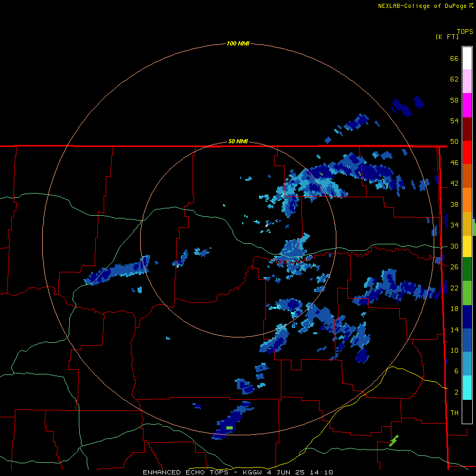Click the legend value 26
This screenshot has height=476, width=476.
coord(454,267)
